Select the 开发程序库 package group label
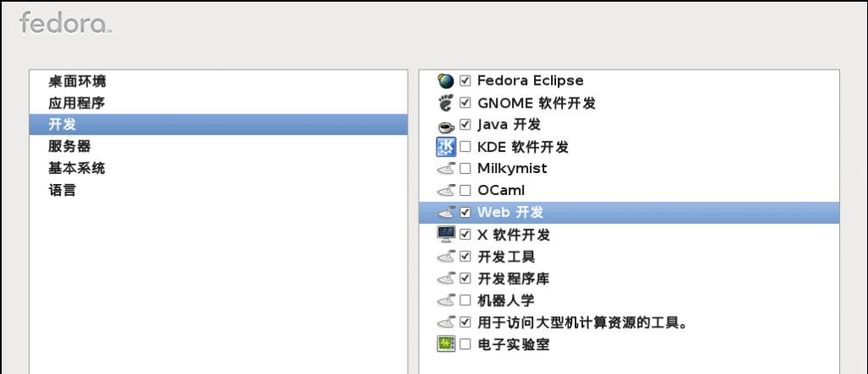The height and width of the screenshot is (374, 868). 506,278
